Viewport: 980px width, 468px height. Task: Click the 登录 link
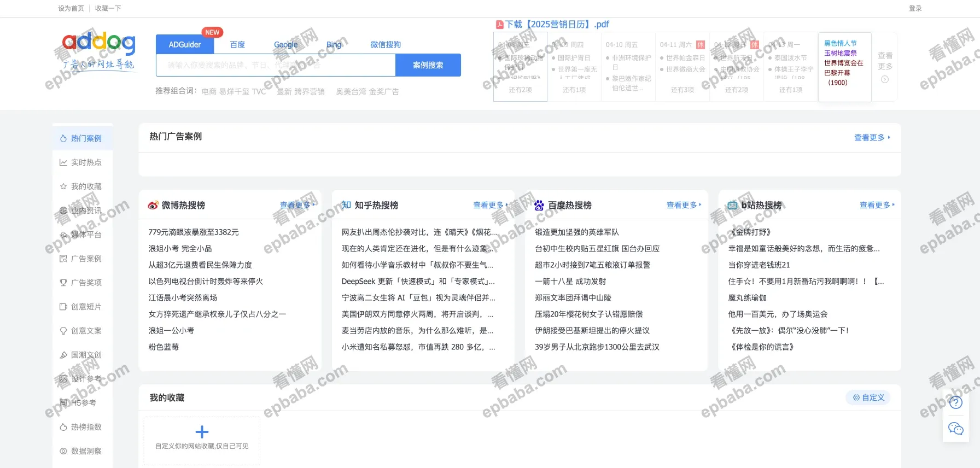[915, 8]
